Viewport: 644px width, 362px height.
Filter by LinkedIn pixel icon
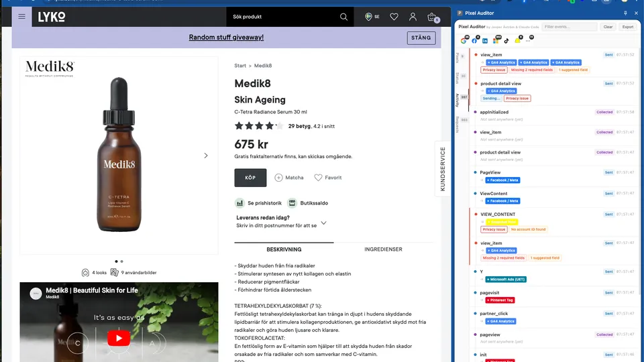[485, 41]
